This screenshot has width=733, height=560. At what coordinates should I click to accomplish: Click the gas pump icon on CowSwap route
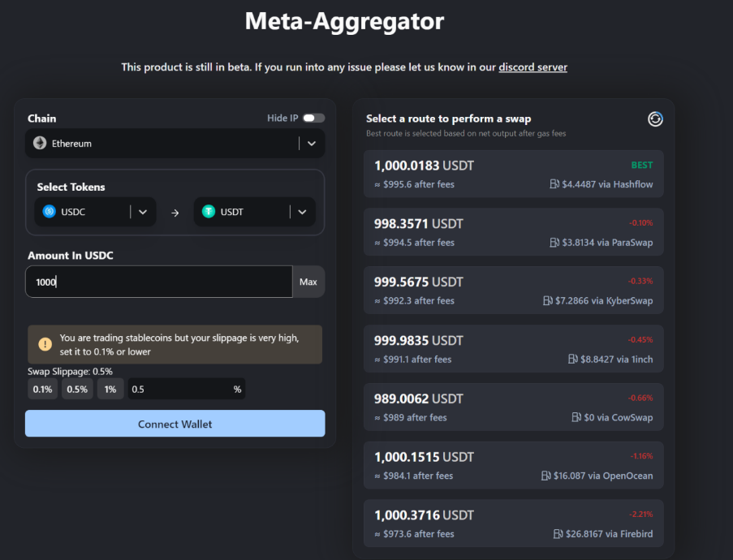[x=576, y=417]
